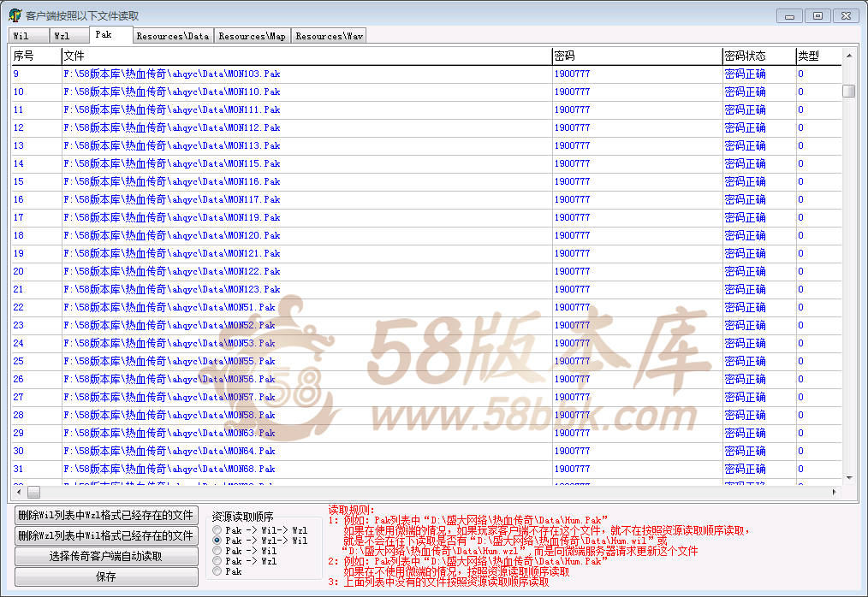Click the horizontal scrollbar thumb
868x597 pixels.
tap(33, 492)
